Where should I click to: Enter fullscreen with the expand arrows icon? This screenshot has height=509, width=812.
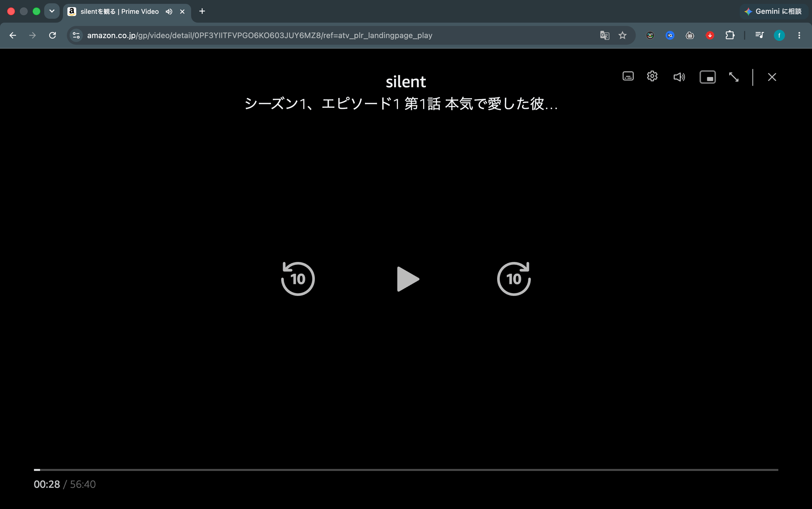pyautogui.click(x=734, y=77)
